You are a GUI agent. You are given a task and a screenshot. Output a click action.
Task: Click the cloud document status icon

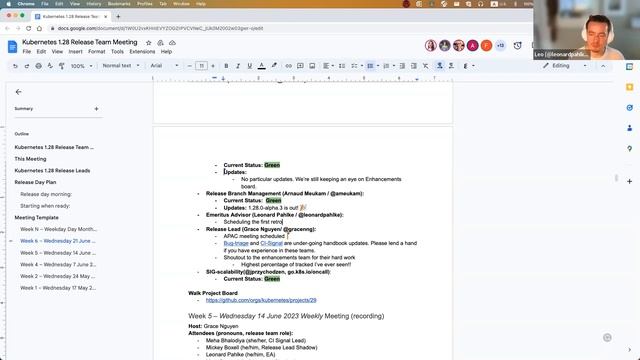172,42
